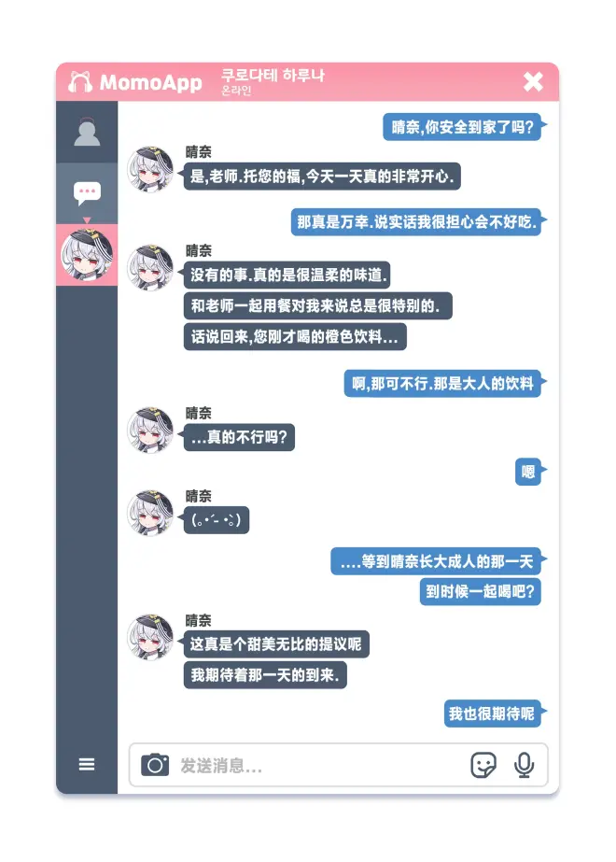Screen dimensions: 616x862
Task: Open the hamburger menu at sidebar bottom
Action: pos(87,764)
